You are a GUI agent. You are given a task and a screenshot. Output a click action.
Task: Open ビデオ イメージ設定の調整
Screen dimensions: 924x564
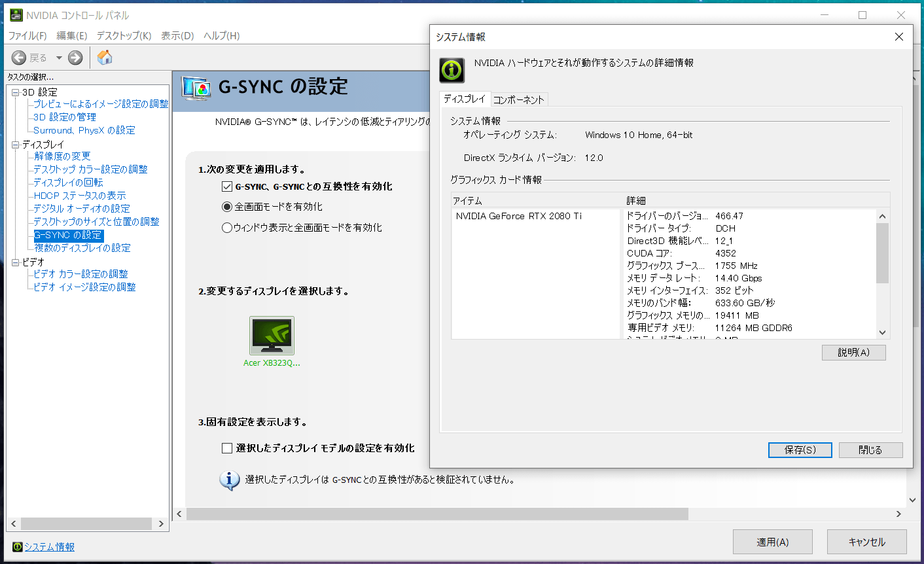coord(84,287)
